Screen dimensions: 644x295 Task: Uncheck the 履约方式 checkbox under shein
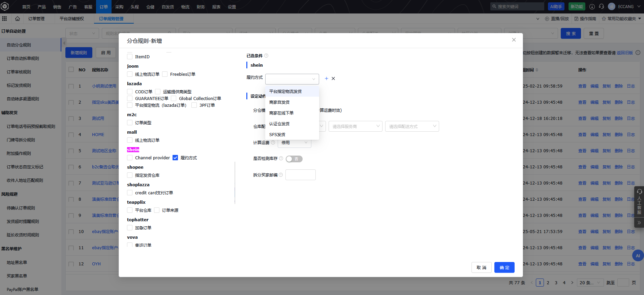(x=175, y=158)
